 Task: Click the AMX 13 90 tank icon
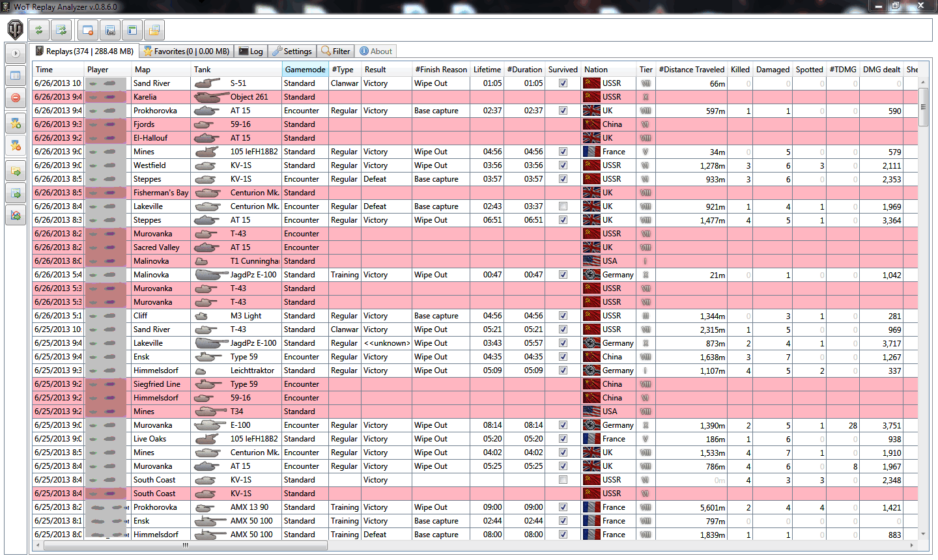205,507
